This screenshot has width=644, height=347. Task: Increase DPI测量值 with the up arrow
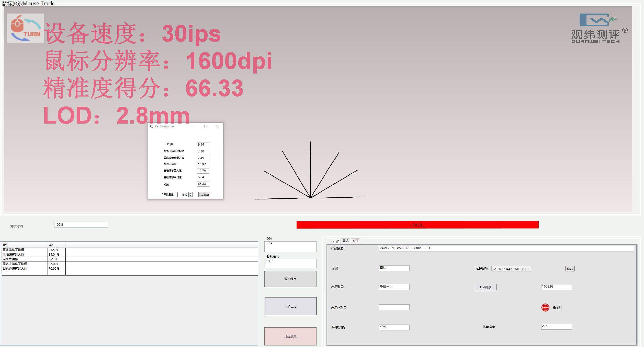190,193
